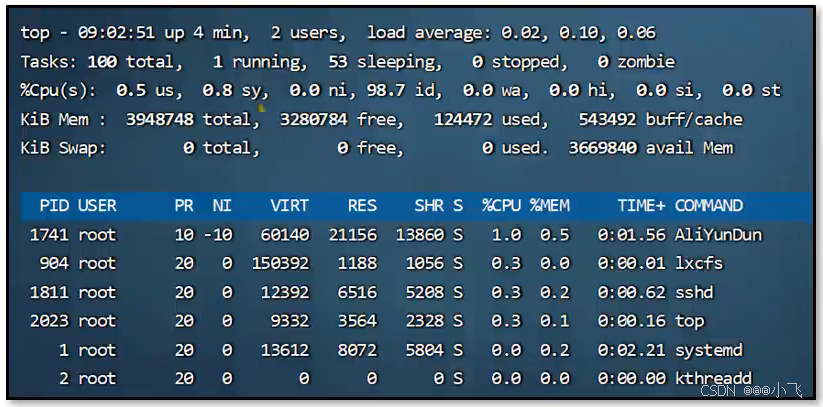The width and height of the screenshot is (823, 407).
Task: Click the SHR value 13860
Action: [420, 235]
